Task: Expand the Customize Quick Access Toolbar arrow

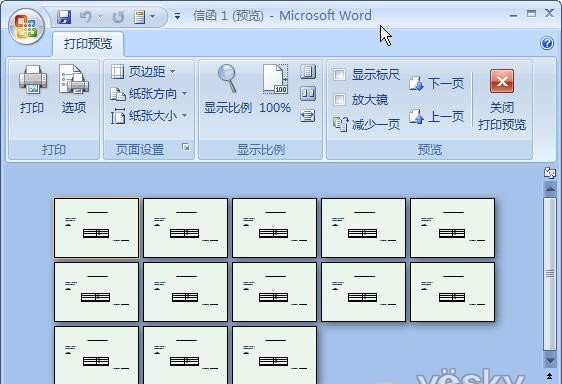Action: point(177,16)
